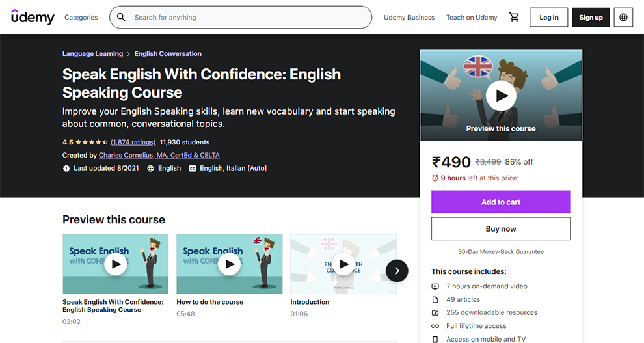The width and height of the screenshot is (644, 343).
Task: Click 'Full lifetime access' text
Action: (476, 326)
